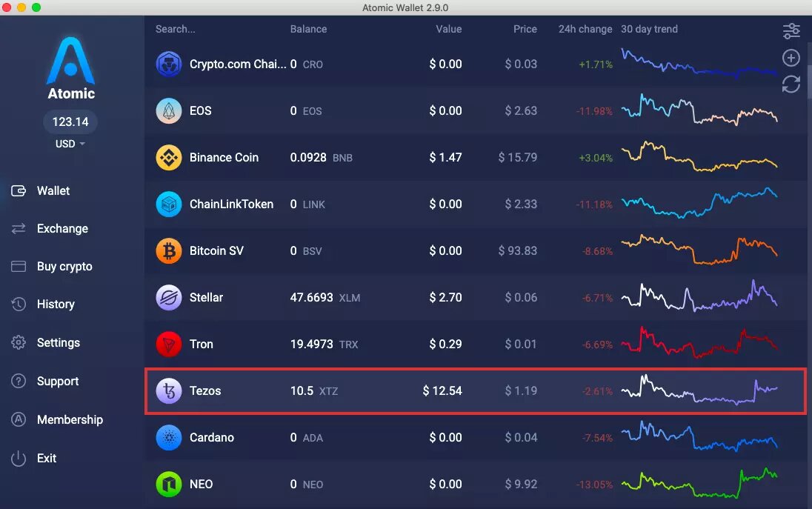Click the NEO green trend chart
Viewport: 812px width, 509px height.
point(699,483)
